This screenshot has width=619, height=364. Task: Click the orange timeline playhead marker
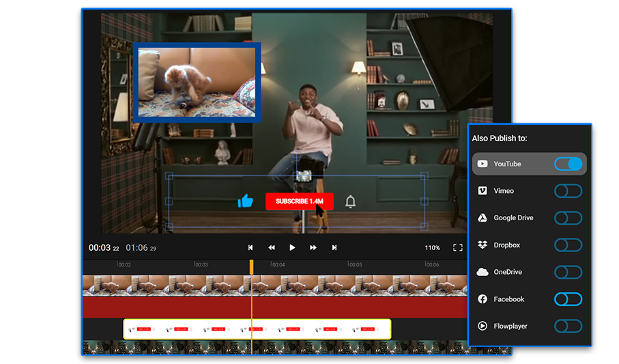click(251, 266)
